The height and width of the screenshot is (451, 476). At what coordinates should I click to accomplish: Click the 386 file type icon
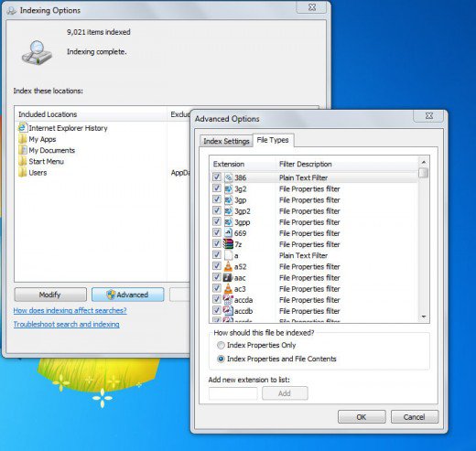228,177
